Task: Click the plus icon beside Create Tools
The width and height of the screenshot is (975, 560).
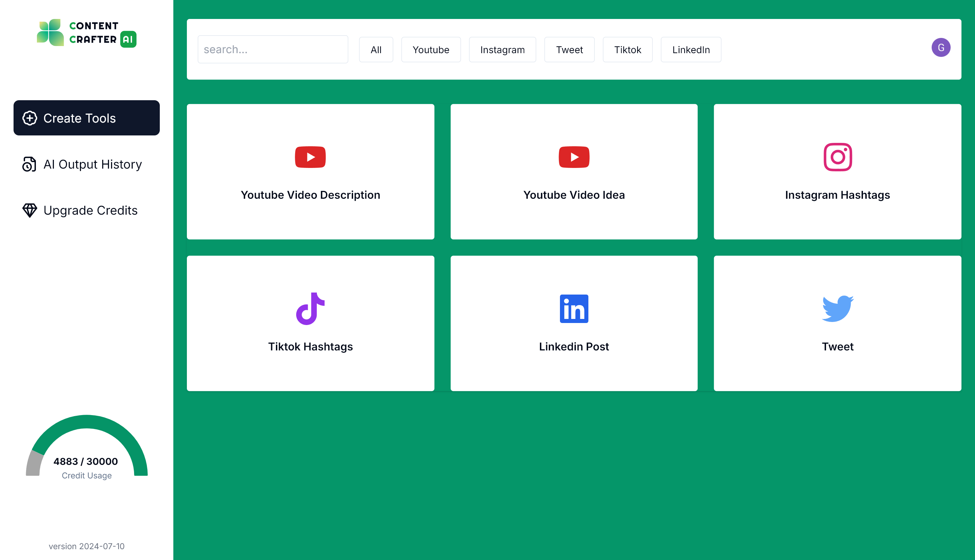Action: 29,118
